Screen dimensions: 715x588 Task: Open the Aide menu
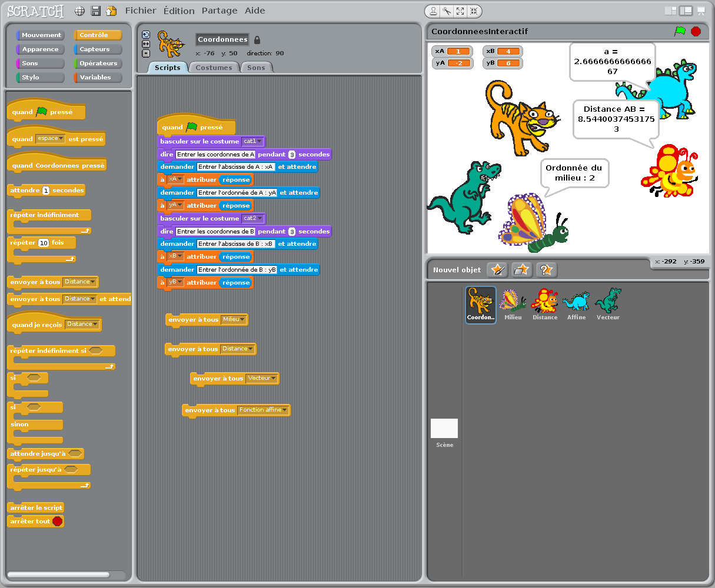tap(255, 11)
